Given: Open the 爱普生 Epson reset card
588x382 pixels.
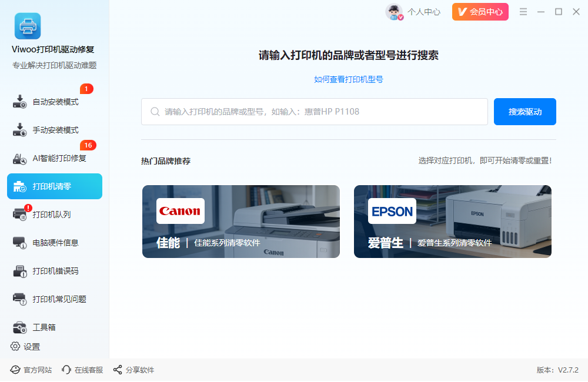Looking at the screenshot, I should pyautogui.click(x=453, y=222).
